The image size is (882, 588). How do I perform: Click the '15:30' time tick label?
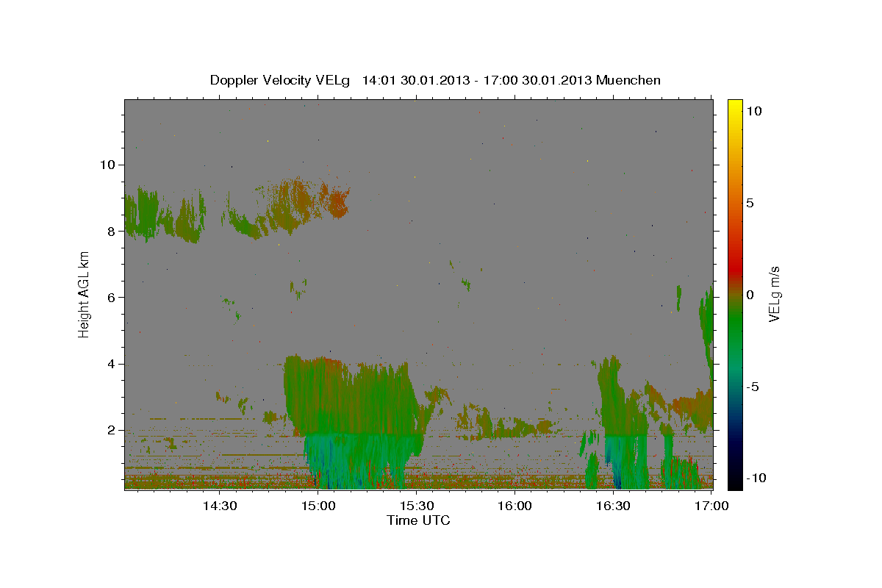(417, 506)
